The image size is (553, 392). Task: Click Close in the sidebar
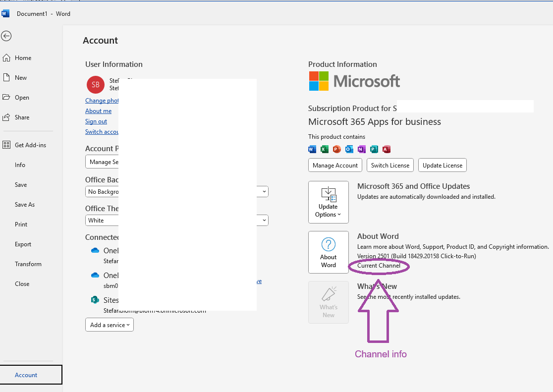pyautogui.click(x=22, y=283)
